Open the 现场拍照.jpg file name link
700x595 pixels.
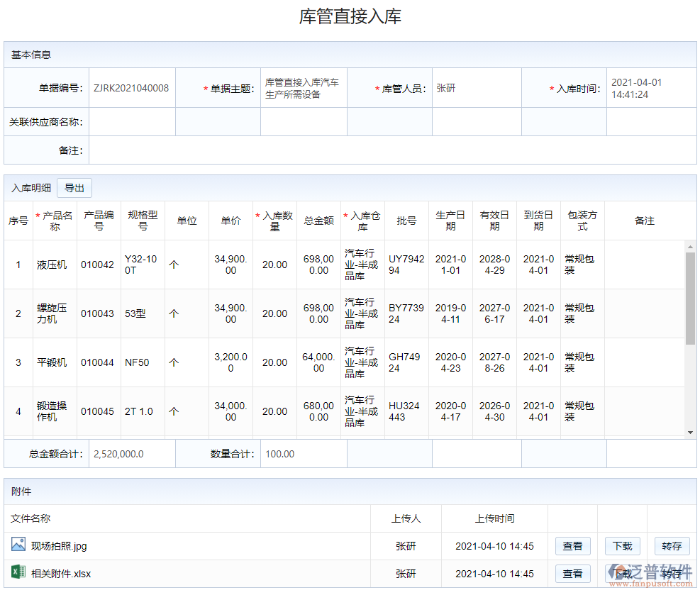(x=59, y=546)
